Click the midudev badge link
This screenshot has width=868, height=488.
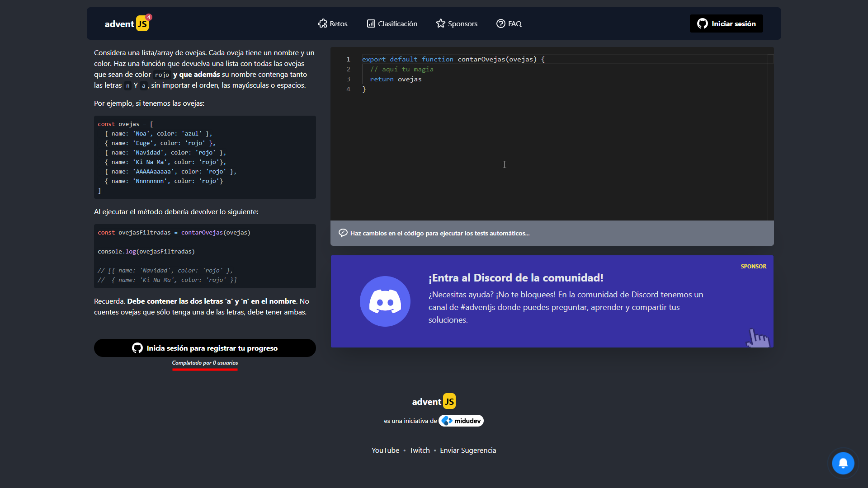pos(461,421)
